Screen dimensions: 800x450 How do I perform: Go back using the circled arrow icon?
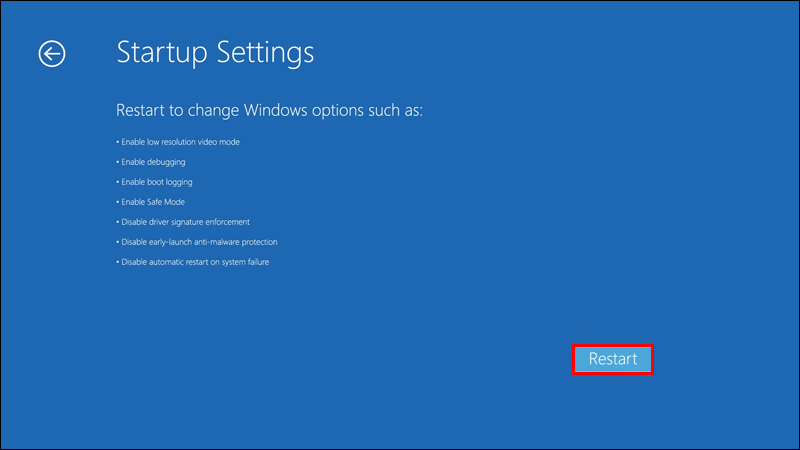click(52, 54)
